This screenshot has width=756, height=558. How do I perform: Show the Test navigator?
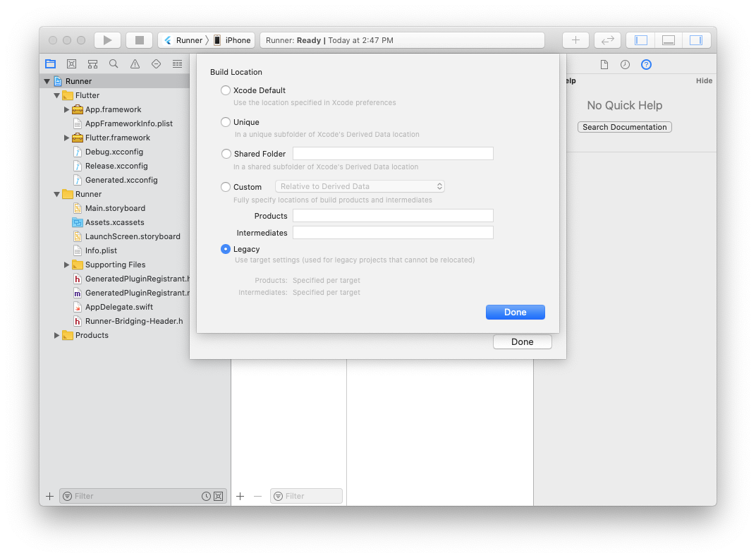pos(157,63)
